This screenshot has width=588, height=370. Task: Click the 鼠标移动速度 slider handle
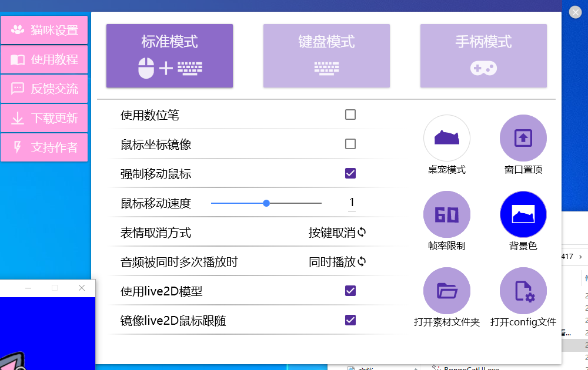pyautogui.click(x=266, y=203)
